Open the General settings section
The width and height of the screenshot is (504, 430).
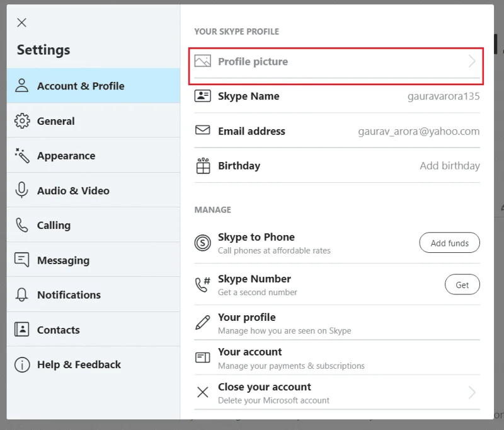(93, 121)
